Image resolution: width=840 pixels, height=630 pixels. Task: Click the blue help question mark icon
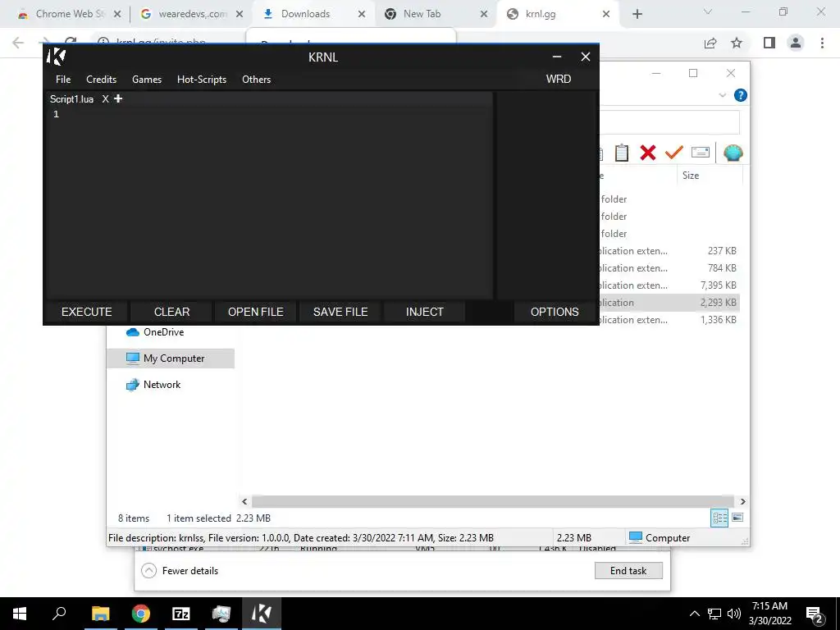(741, 95)
